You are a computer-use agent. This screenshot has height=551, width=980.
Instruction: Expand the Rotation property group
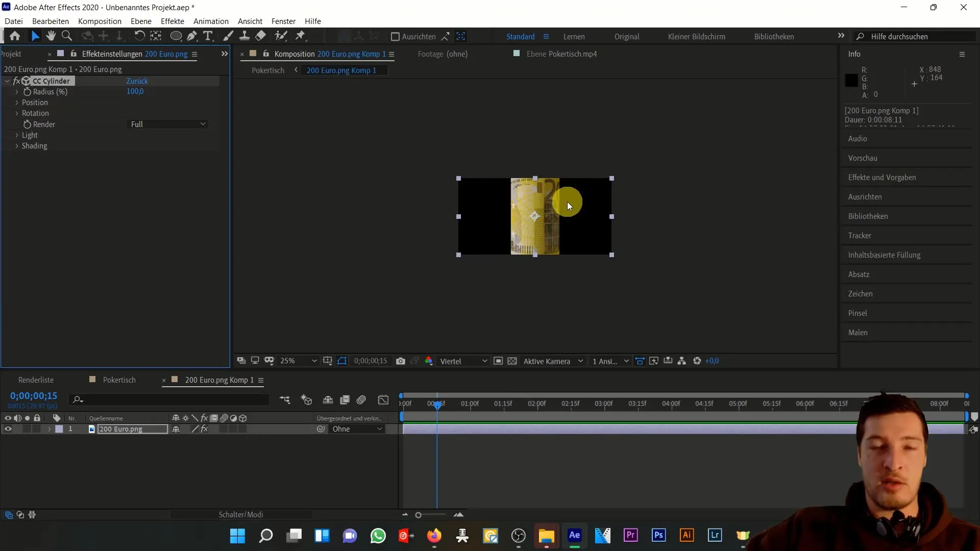[x=16, y=112]
